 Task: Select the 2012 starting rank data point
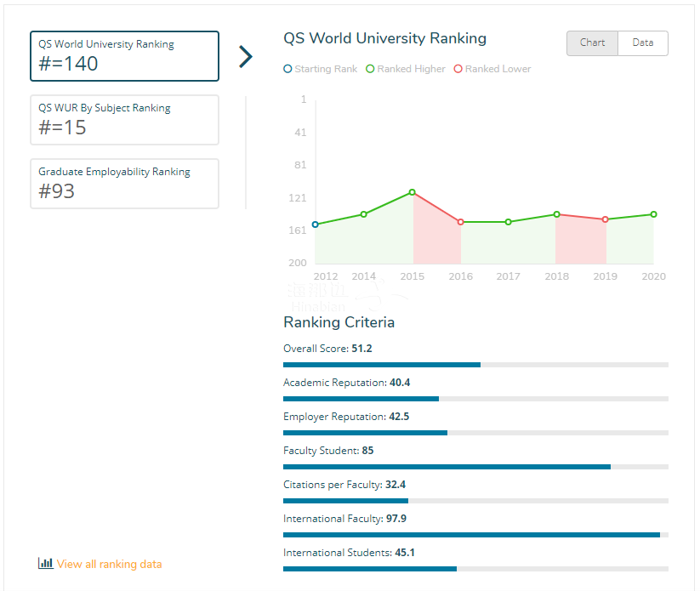(x=316, y=224)
